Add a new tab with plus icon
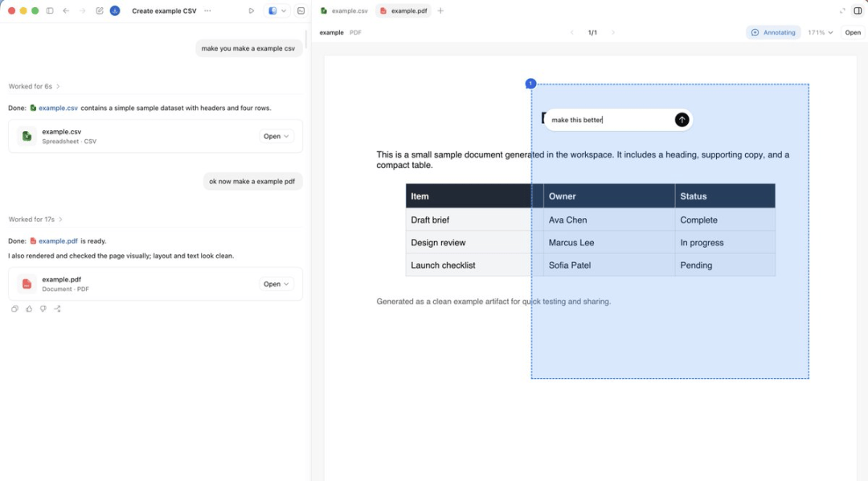Viewport: 868px width, 481px height. pyautogui.click(x=440, y=10)
